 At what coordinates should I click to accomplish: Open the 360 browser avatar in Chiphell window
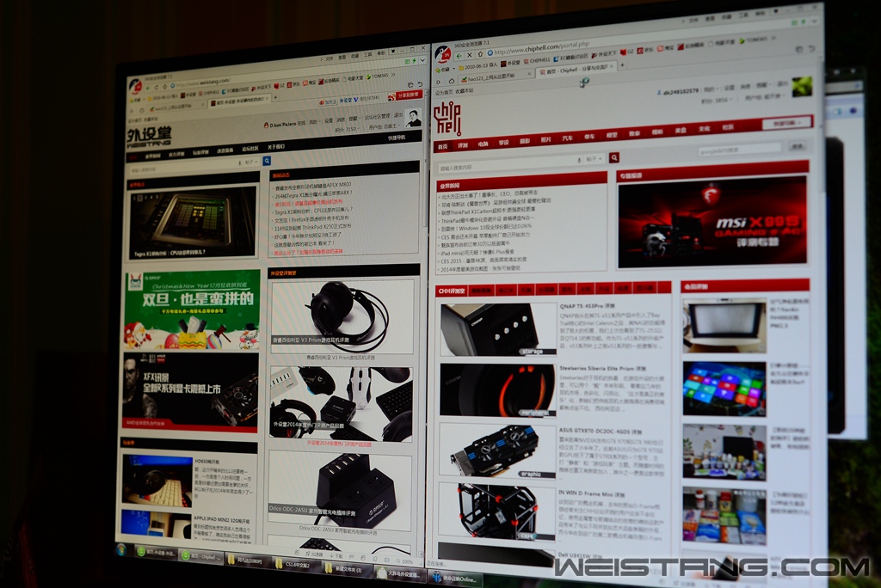pos(443,54)
